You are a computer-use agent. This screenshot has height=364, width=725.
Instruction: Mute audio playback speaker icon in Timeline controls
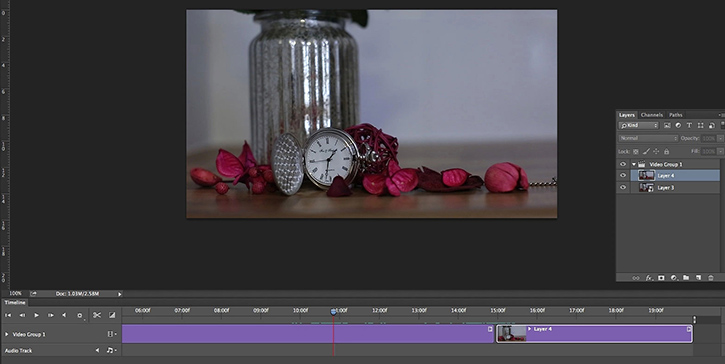(64, 315)
